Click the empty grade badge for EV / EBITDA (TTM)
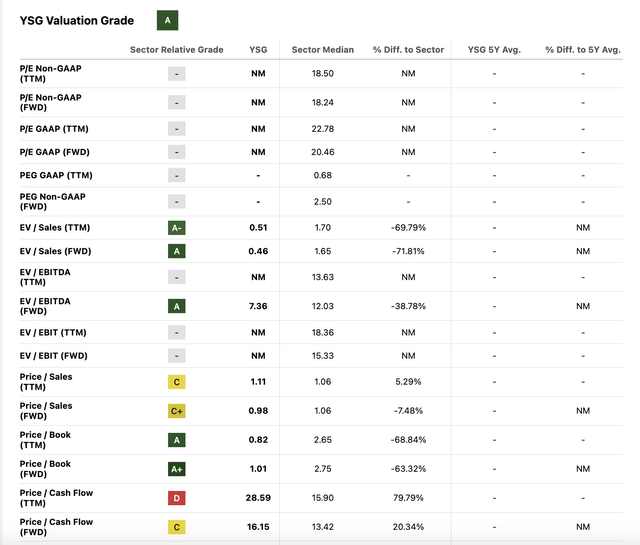The height and width of the screenshot is (545, 640). click(x=177, y=277)
